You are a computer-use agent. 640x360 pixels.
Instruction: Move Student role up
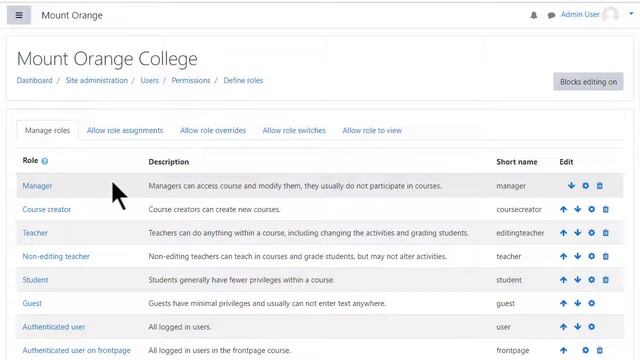tap(563, 280)
